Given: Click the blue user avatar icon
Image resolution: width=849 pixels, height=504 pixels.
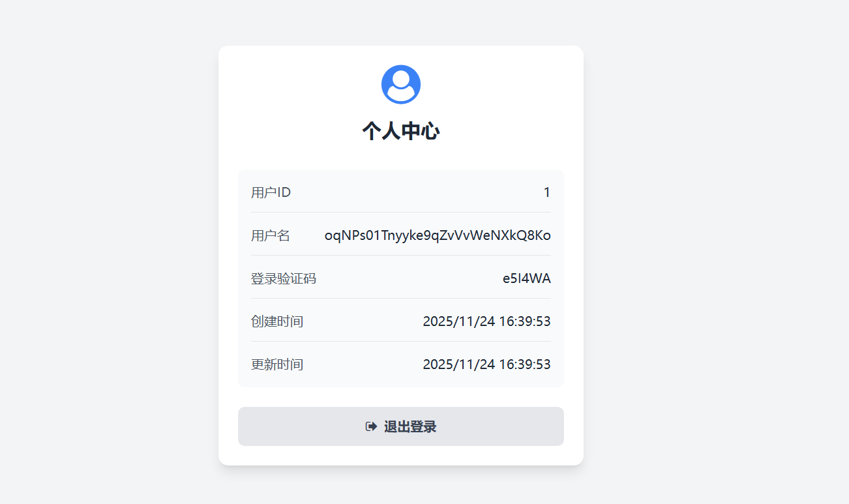Looking at the screenshot, I should click(x=400, y=84).
